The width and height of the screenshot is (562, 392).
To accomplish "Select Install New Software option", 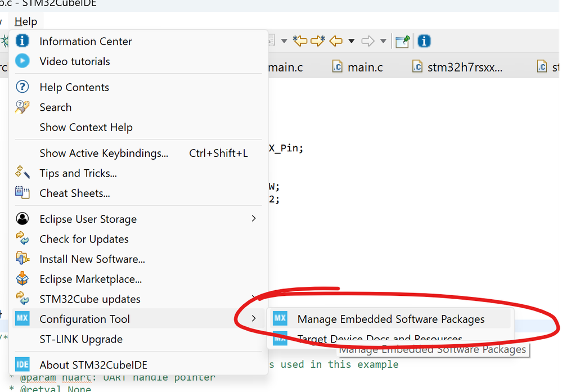I will click(x=92, y=259).
